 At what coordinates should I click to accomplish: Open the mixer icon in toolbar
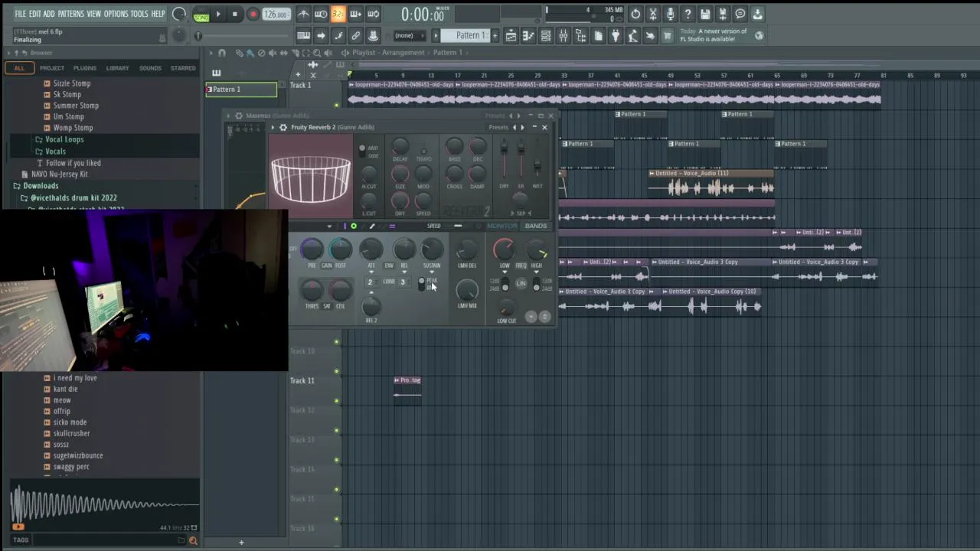click(563, 35)
